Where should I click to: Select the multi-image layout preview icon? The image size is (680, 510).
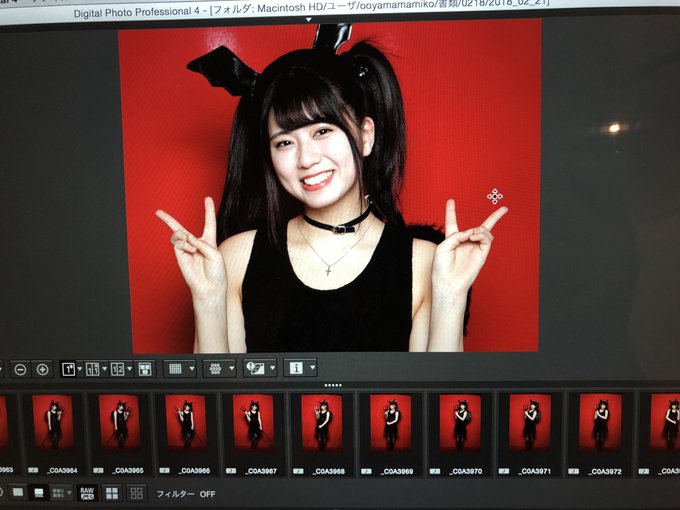point(144,369)
